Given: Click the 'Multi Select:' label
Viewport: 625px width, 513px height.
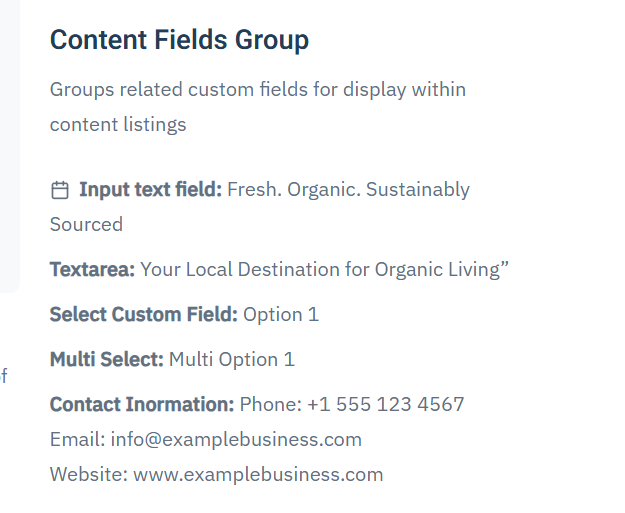Looking at the screenshot, I should click(106, 359).
